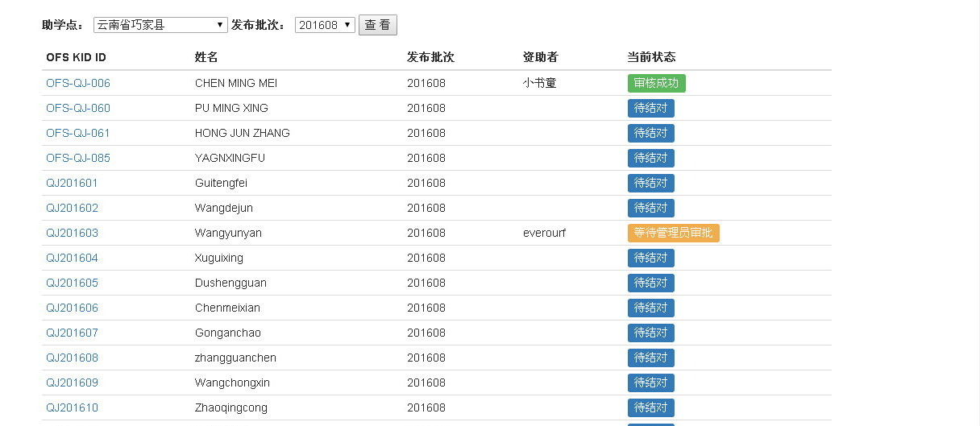Open kid record OFS-QJ-061

tap(78, 133)
